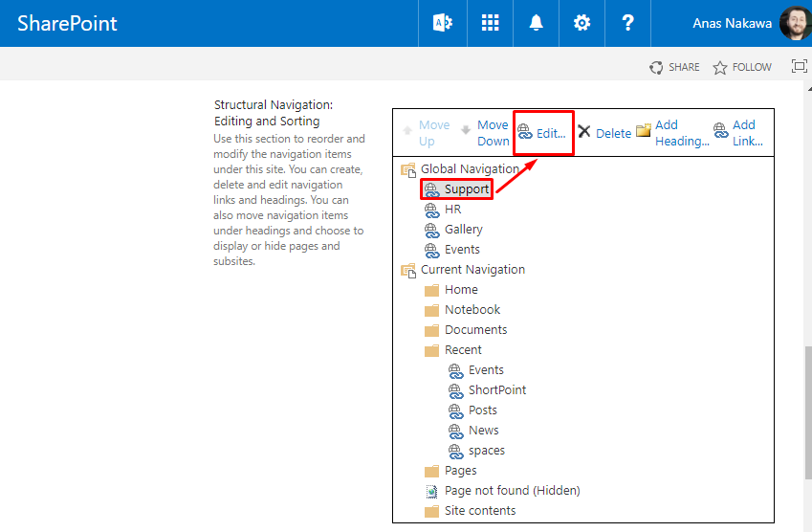812x532 pixels.
Task: Select the Recent heading item
Action: (x=463, y=350)
